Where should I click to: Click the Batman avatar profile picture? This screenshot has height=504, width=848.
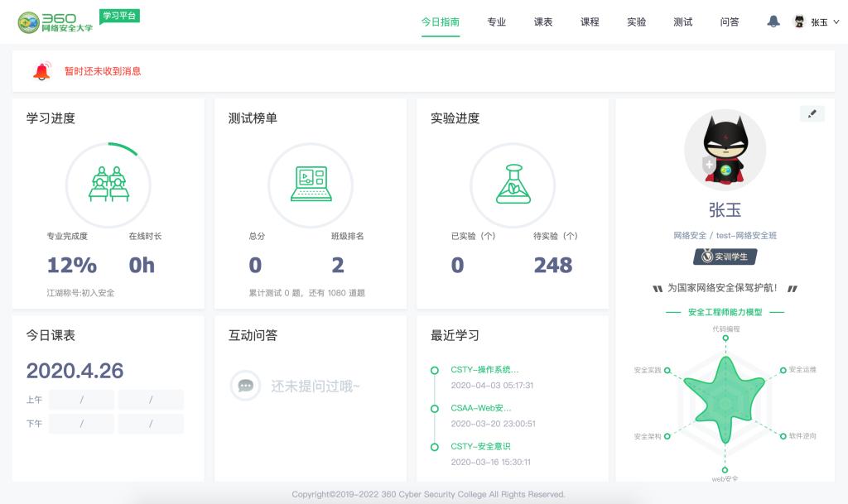coord(725,151)
